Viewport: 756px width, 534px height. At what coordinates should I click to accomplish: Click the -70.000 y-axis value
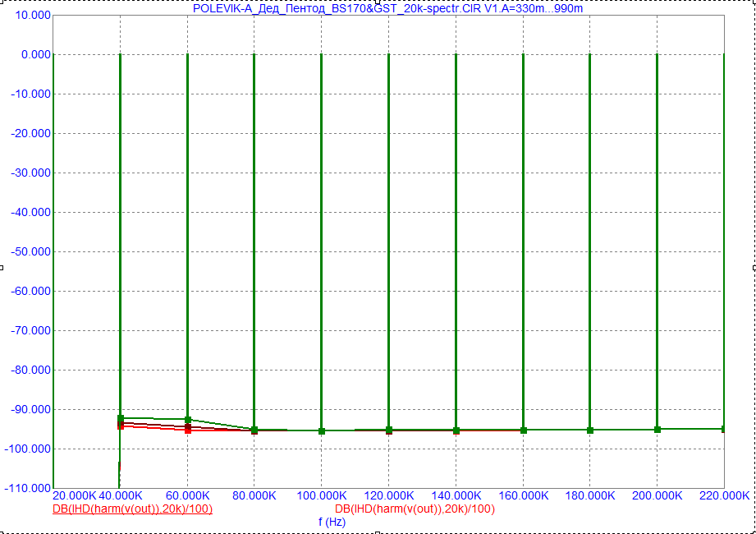point(31,331)
